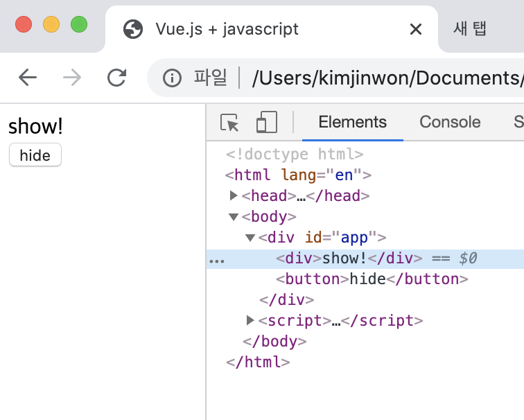Click the back navigation arrow
The image size is (524, 420).
(28, 78)
